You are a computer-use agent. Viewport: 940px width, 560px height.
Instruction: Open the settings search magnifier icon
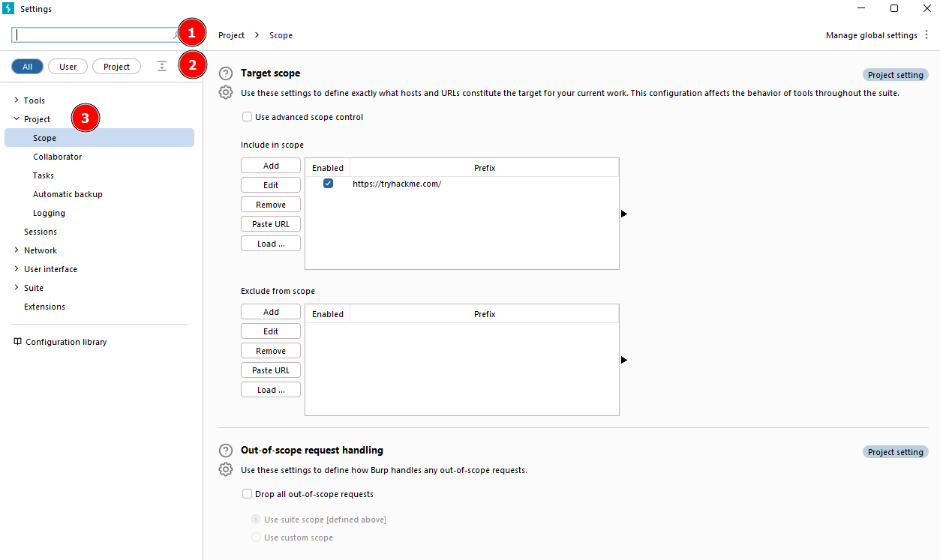pyautogui.click(x=175, y=34)
